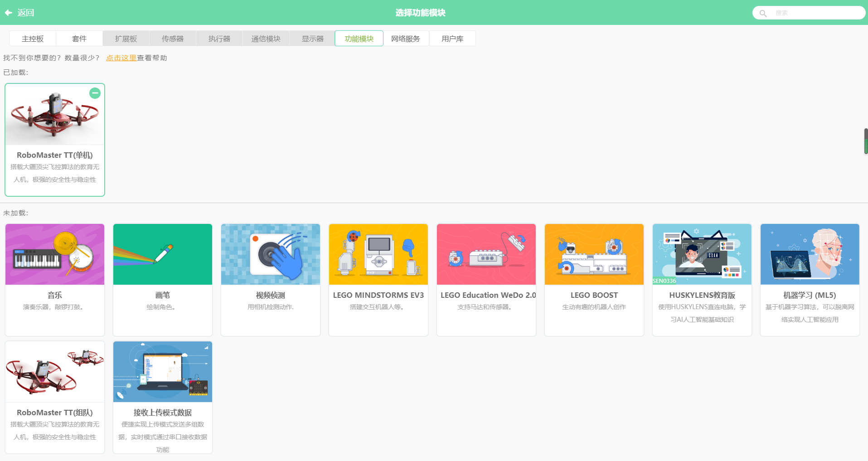Screen dimensions: 868x461
Task: Open the 传感器 tab
Action: [173, 39]
